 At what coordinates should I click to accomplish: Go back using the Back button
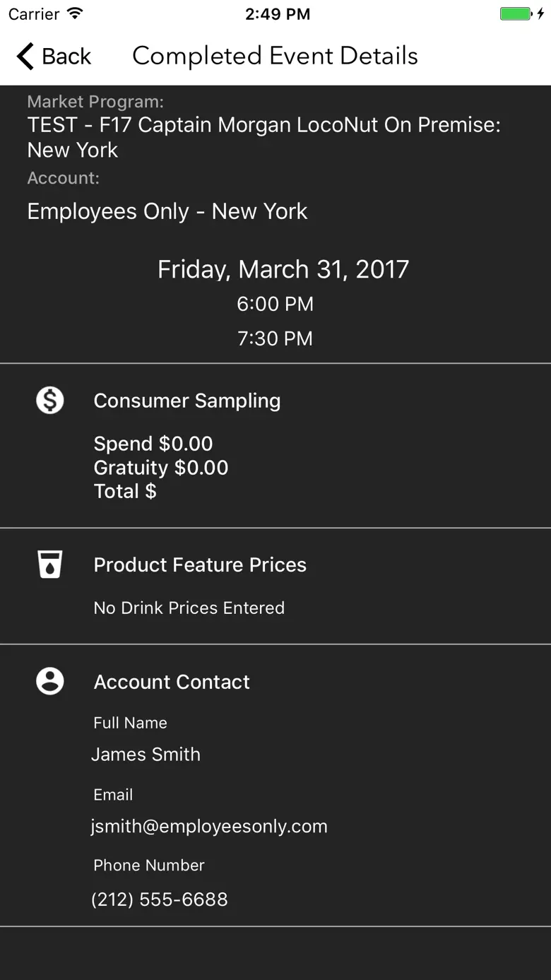coord(54,56)
